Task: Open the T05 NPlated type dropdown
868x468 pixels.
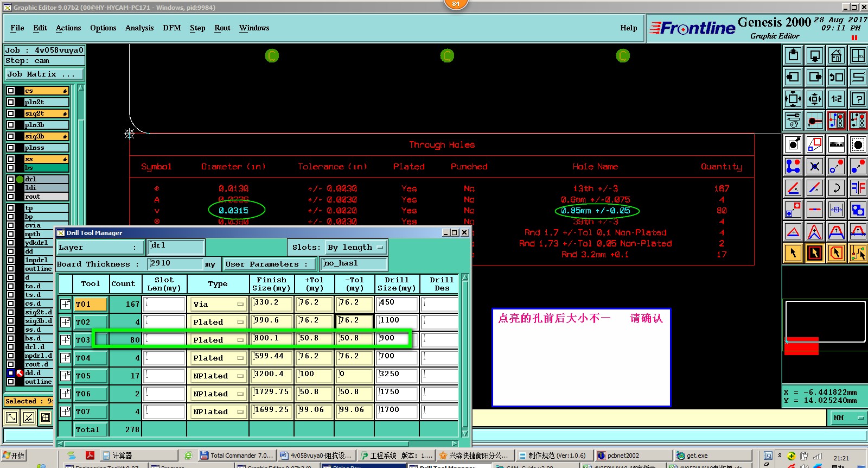Action: pos(218,376)
